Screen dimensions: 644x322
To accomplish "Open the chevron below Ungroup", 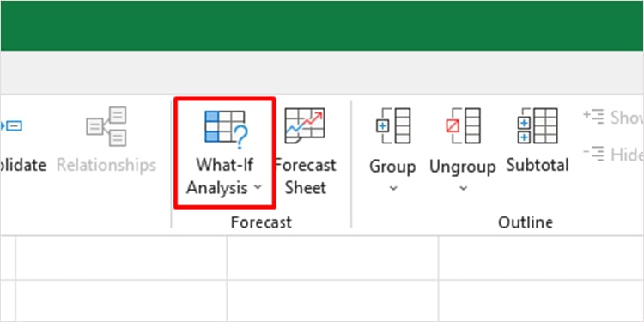I will click(463, 189).
